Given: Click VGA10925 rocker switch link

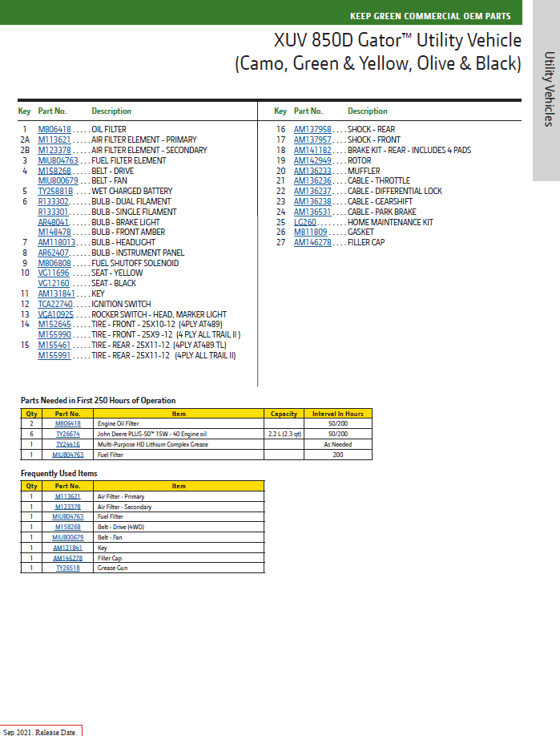Looking at the screenshot, I should click(56, 314).
